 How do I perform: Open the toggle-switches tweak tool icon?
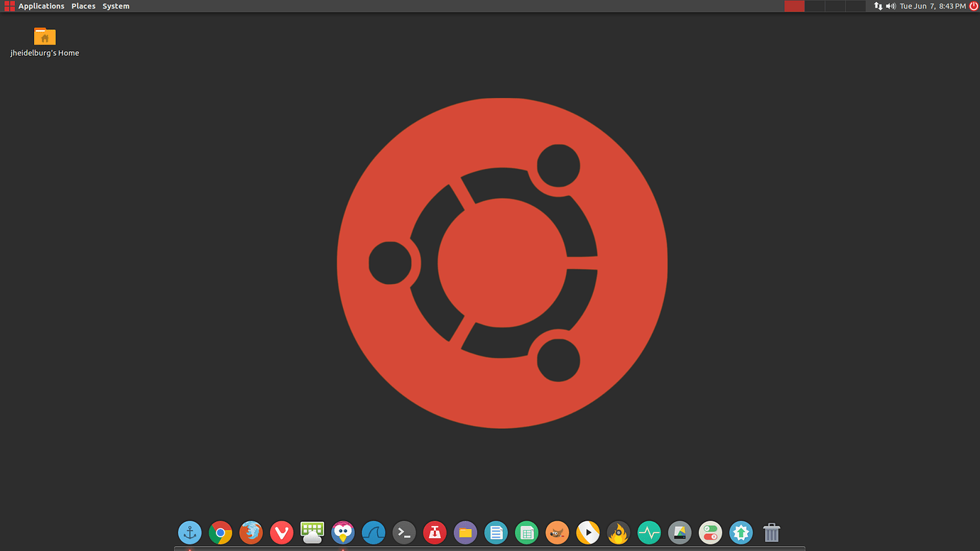point(710,532)
